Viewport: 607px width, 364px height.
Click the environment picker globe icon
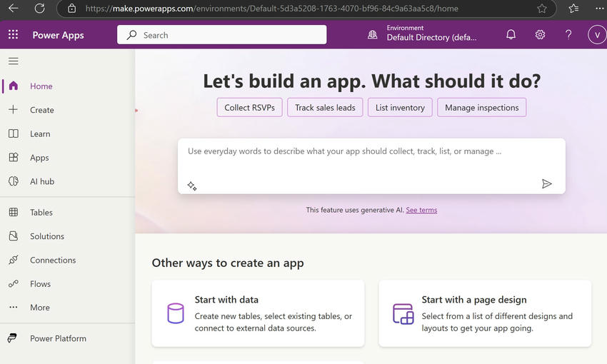372,35
